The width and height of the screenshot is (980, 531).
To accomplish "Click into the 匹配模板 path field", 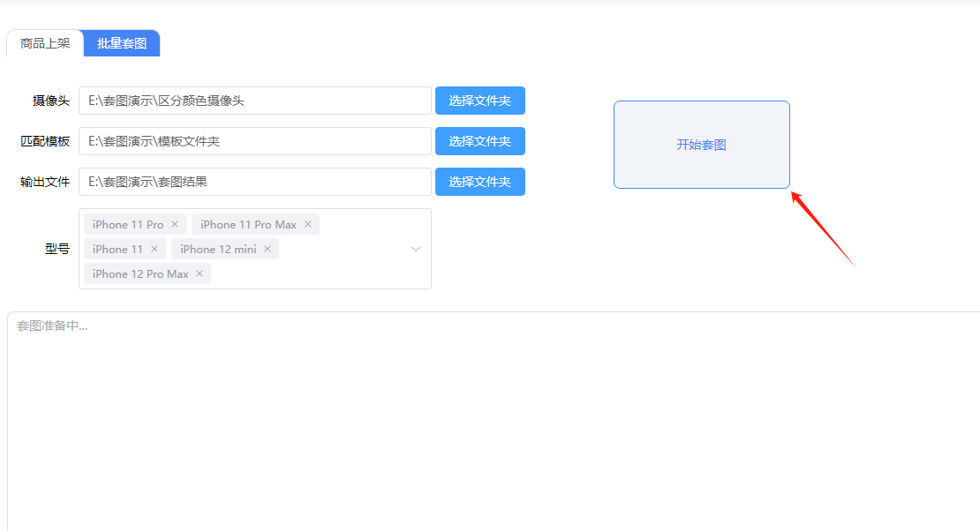I will (255, 141).
